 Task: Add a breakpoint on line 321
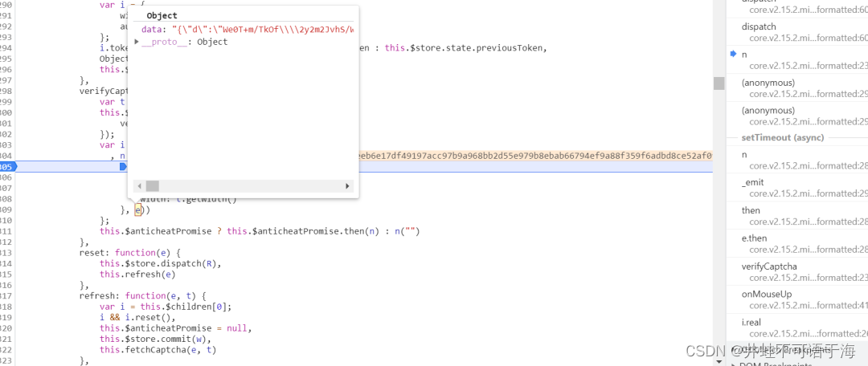tap(7, 339)
